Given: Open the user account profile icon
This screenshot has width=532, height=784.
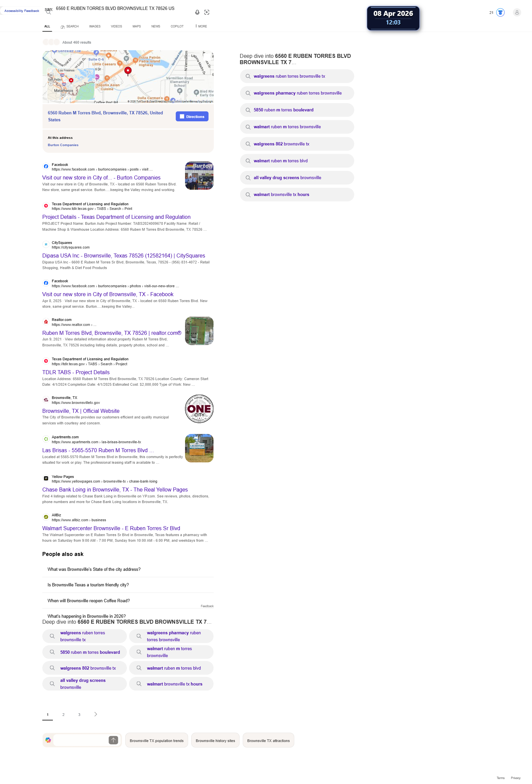Looking at the screenshot, I should (x=517, y=13).
